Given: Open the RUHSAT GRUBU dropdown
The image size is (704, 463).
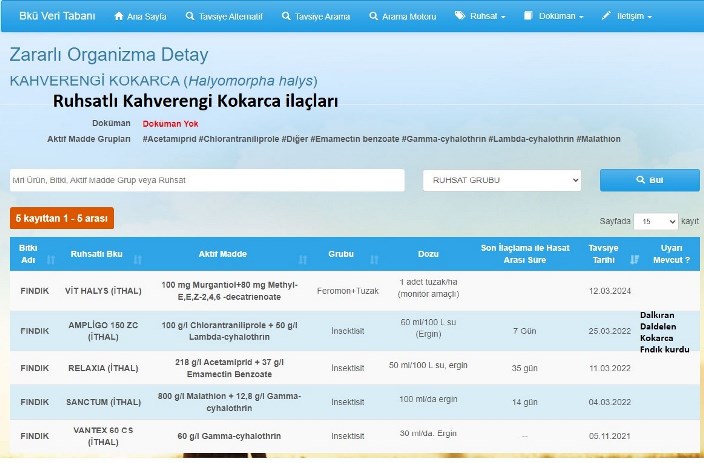Looking at the screenshot, I should click(x=501, y=180).
